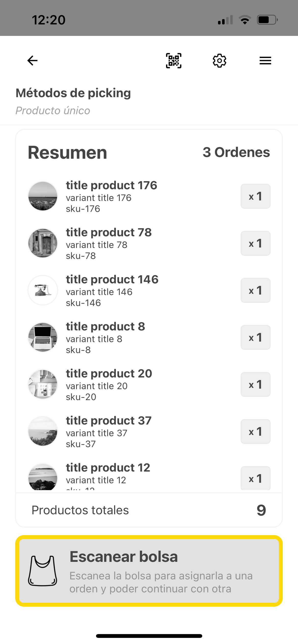Tap the shopping bag icon
298x644 pixels.
(x=43, y=571)
